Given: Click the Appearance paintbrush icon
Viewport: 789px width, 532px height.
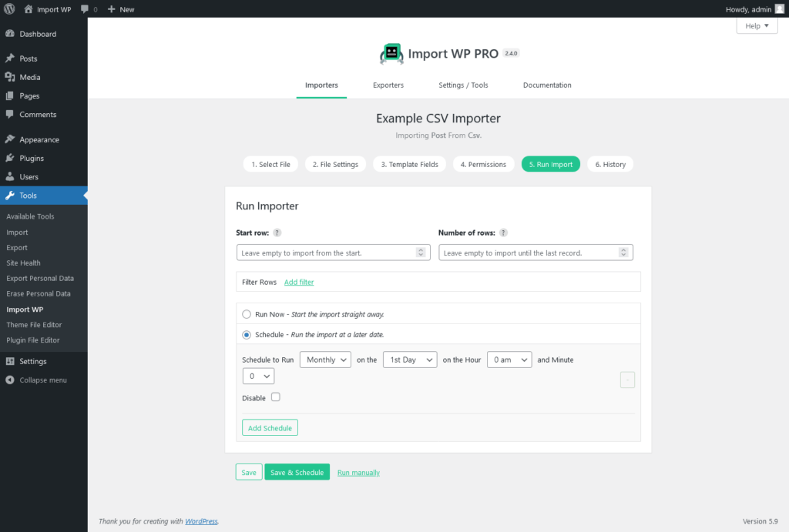Looking at the screenshot, I should tap(10, 139).
